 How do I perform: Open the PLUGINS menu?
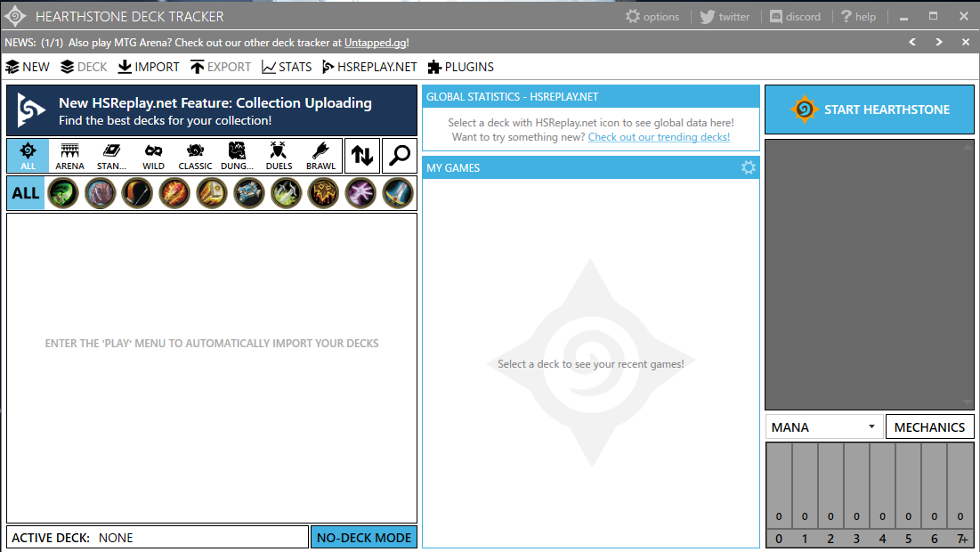tap(460, 67)
